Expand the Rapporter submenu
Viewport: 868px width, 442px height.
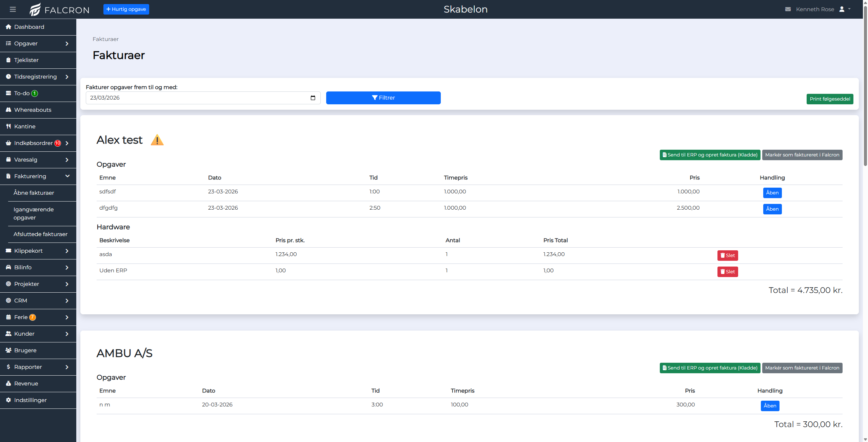(x=67, y=367)
